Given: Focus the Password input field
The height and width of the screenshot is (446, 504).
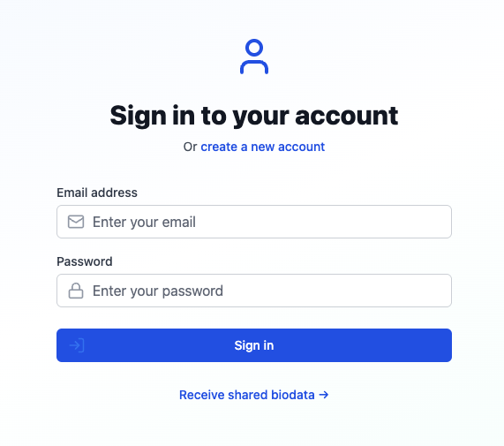Looking at the screenshot, I should (x=254, y=291).
